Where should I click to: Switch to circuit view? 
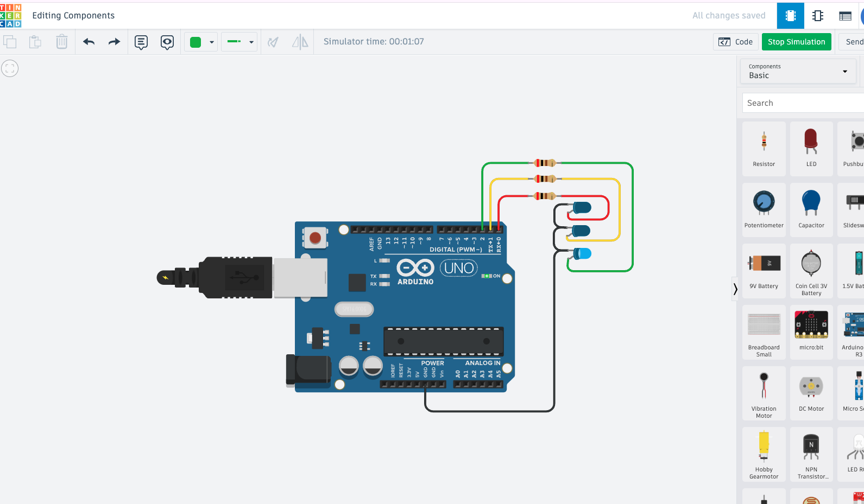pos(791,16)
